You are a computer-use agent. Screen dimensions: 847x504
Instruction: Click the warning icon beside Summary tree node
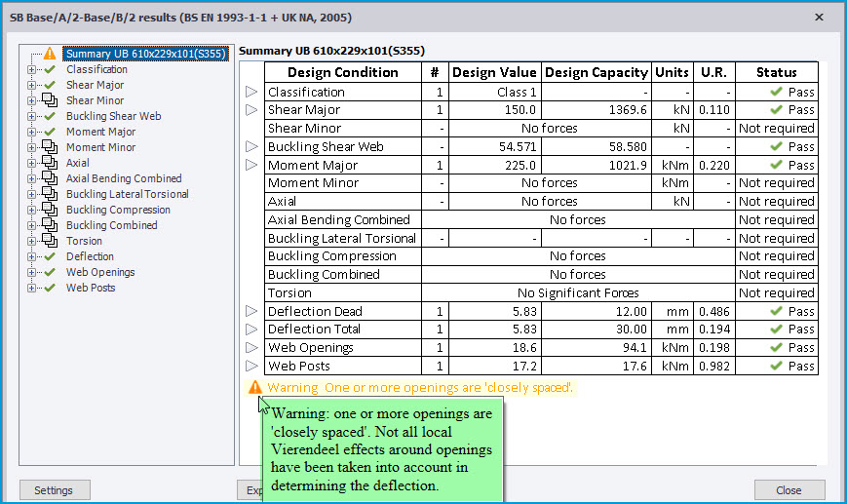[50, 54]
